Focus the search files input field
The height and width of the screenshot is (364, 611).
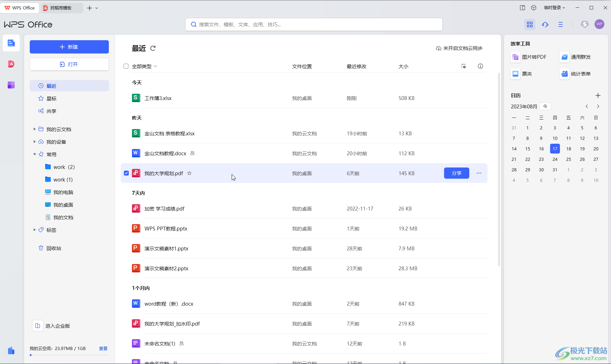coord(314,24)
